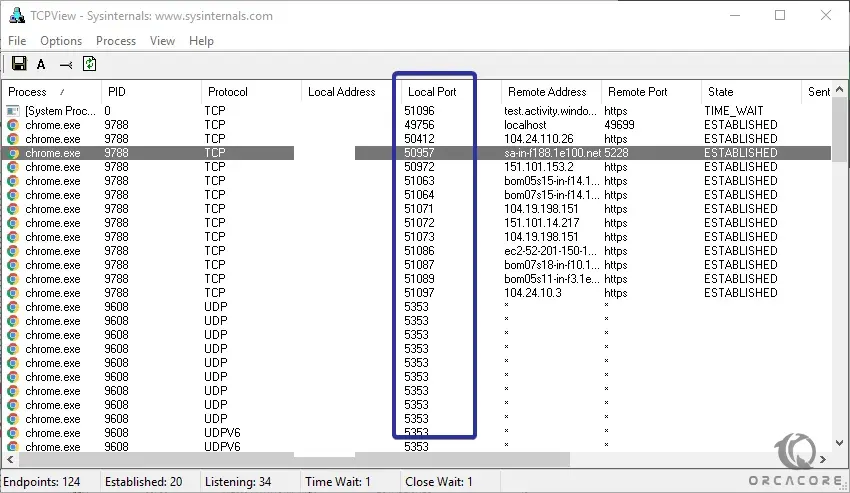The image size is (850, 493).
Task: Click the horizontal scrollbar right arrow
Action: [823, 459]
